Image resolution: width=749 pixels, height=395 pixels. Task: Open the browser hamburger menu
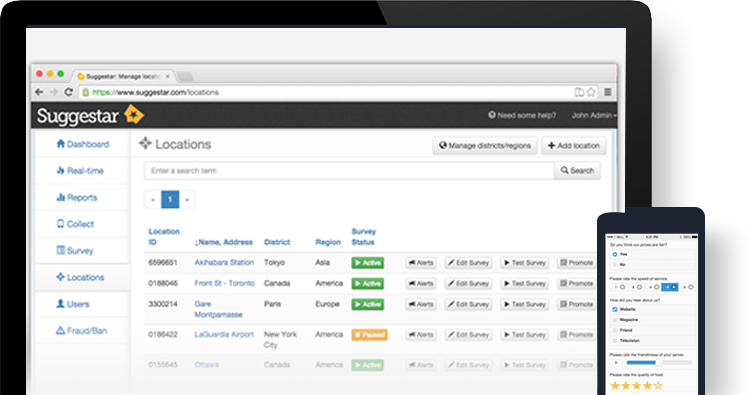pyautogui.click(x=608, y=92)
